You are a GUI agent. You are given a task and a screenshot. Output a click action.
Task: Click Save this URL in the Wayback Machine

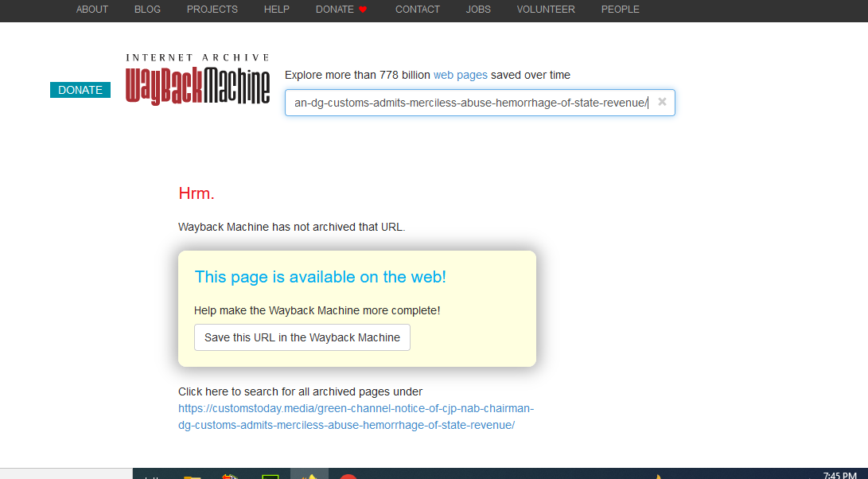(302, 337)
